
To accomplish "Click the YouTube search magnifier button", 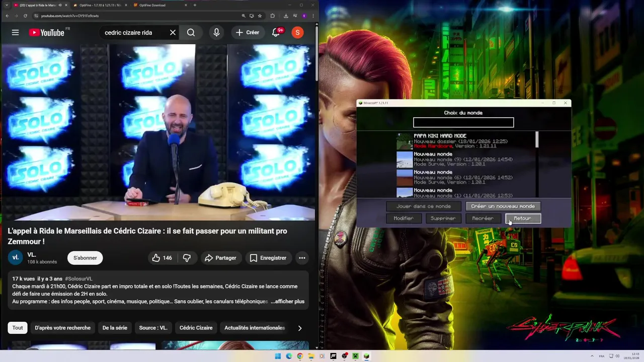I will coord(191,33).
